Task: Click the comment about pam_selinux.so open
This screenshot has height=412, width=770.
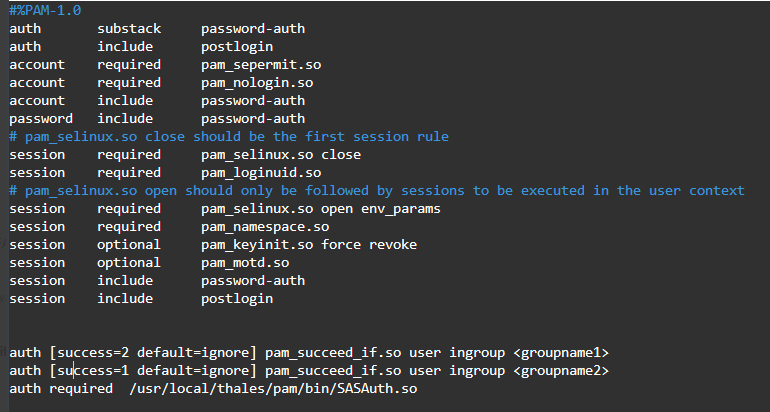Action: (376, 190)
